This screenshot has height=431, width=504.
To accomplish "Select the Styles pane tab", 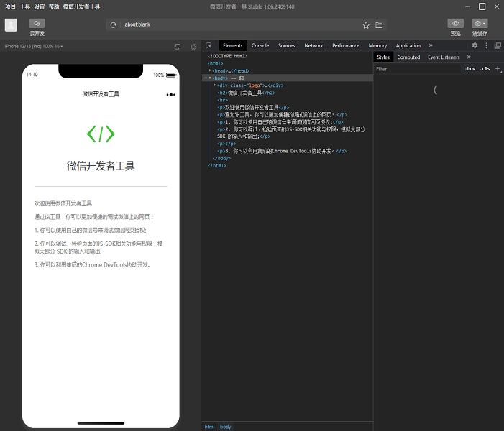I will click(383, 57).
